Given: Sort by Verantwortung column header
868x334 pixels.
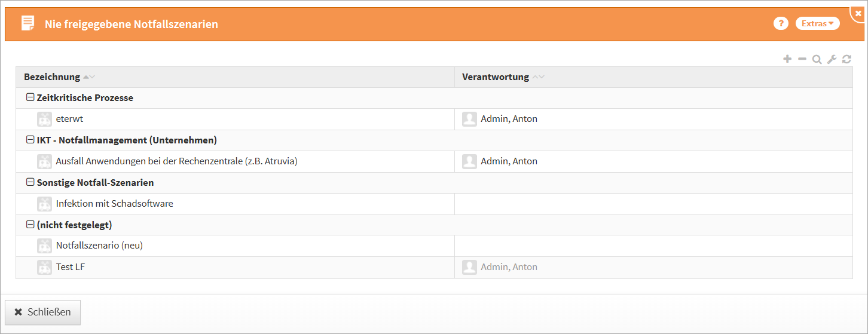Looking at the screenshot, I should tap(496, 77).
